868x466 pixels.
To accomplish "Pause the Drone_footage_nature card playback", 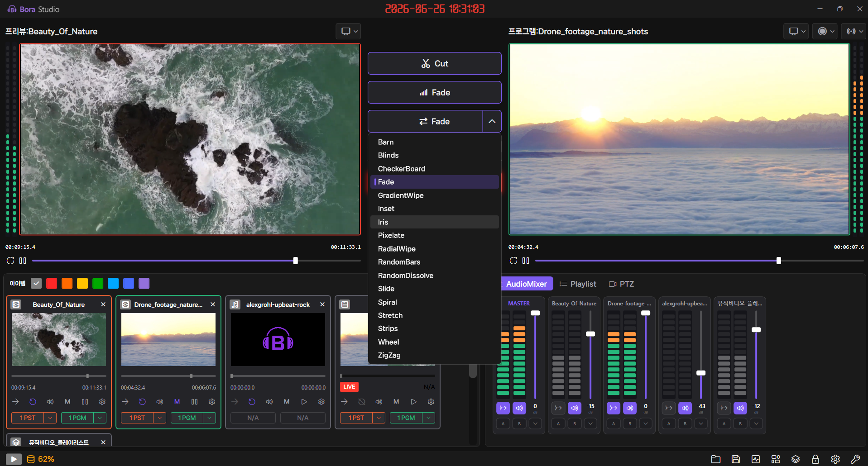I will 195,402.
